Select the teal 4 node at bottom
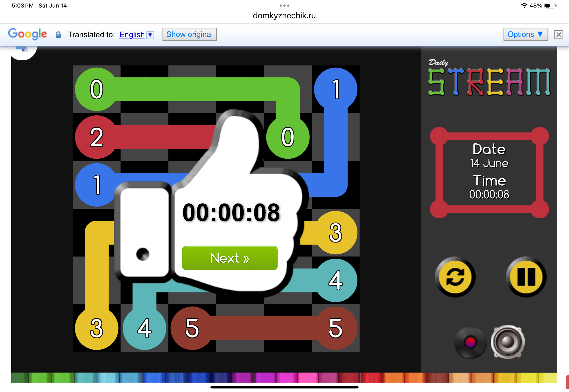Screen dimensions: 569x392 pos(144,328)
